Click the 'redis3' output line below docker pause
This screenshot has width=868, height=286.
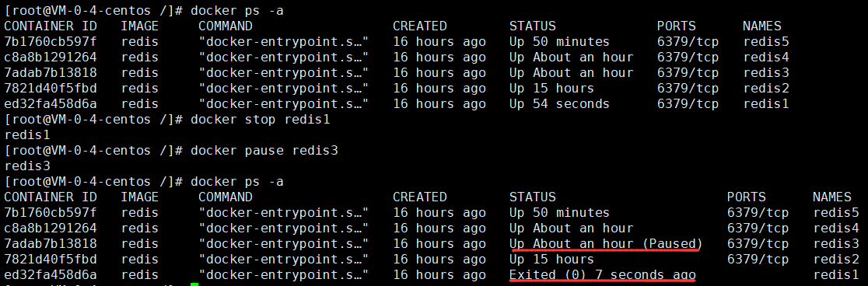tap(26, 166)
